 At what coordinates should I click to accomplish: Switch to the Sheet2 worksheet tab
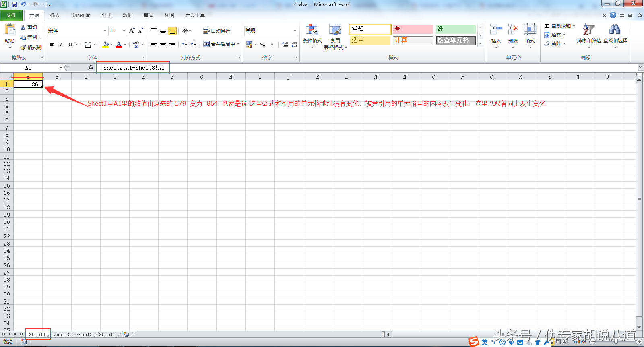61,334
